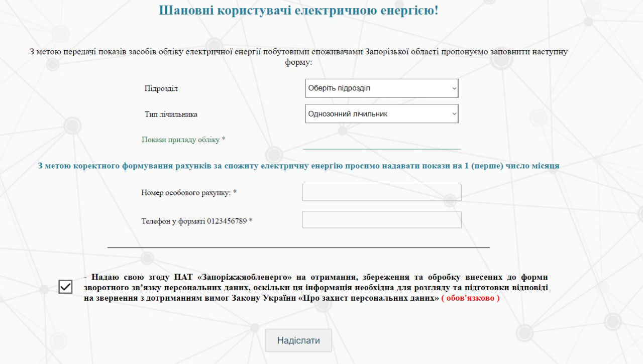Click the page heading «Шановні користувачі електричною енергією!»
Viewport: 643px width, 364px height.
point(299,10)
